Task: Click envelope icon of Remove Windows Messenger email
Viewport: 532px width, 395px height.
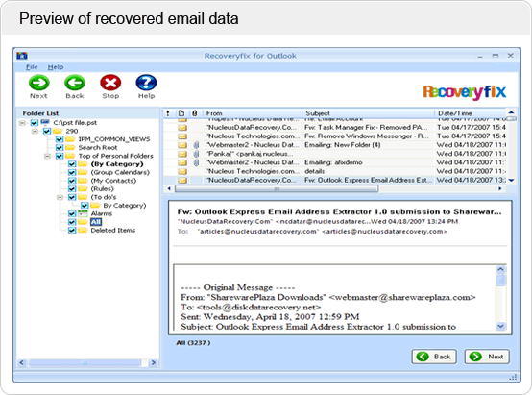Action: click(182, 136)
